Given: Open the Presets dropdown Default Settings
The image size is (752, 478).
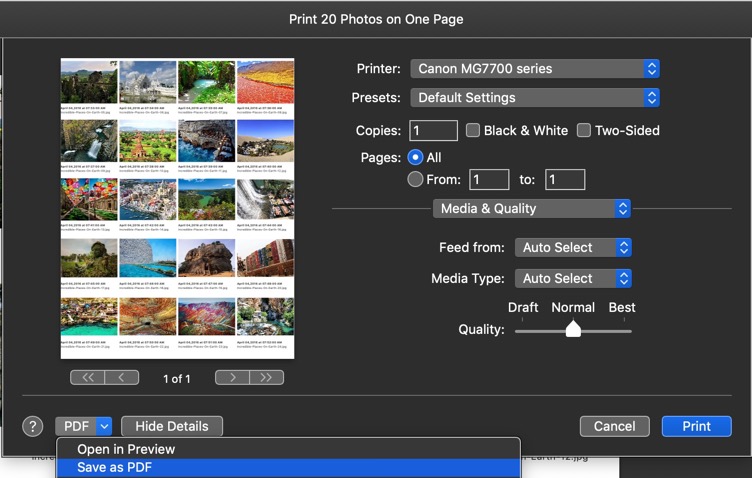Looking at the screenshot, I should 535,98.
